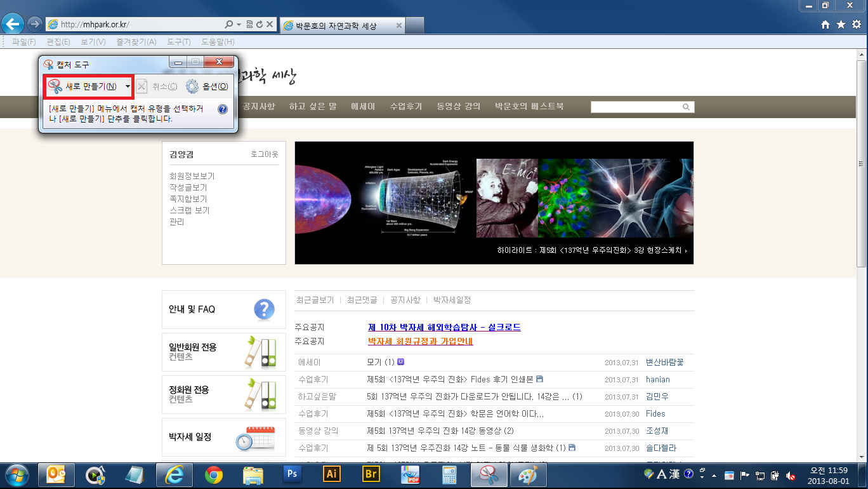This screenshot has height=489, width=868.
Task: Click the IE back arrow button
Action: click(13, 24)
